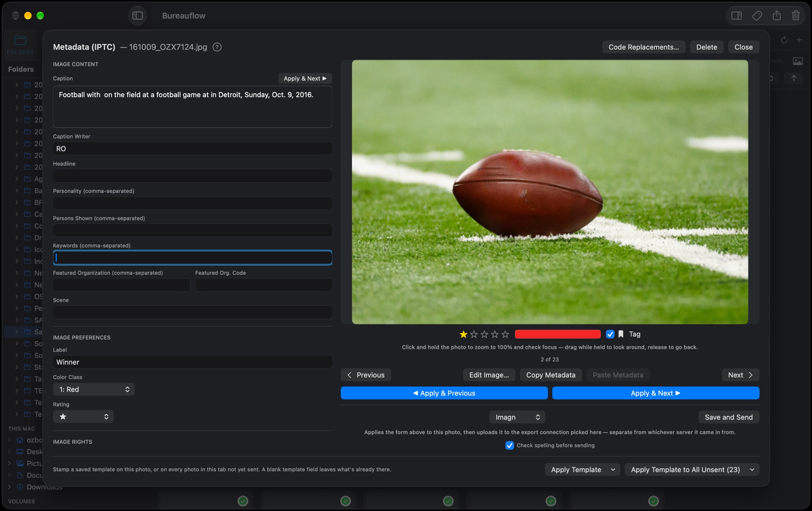This screenshot has width=812, height=511.
Task: Set rating to the third star under the photo
Action: tap(484, 334)
